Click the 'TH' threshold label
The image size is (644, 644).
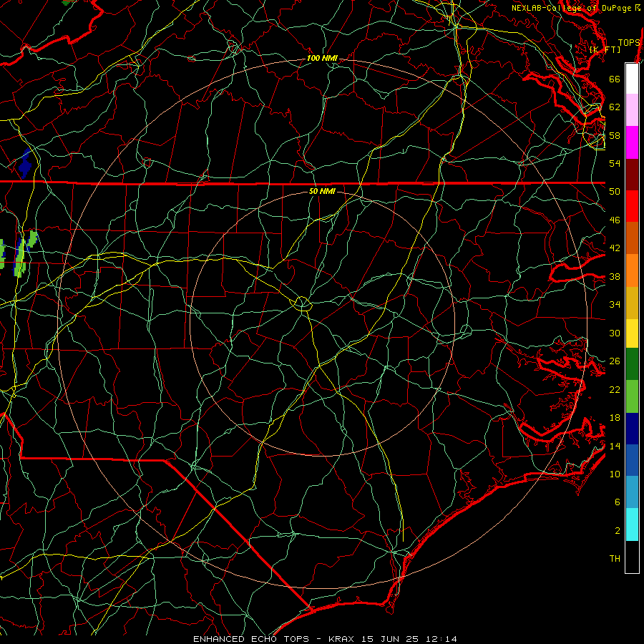coord(615,559)
